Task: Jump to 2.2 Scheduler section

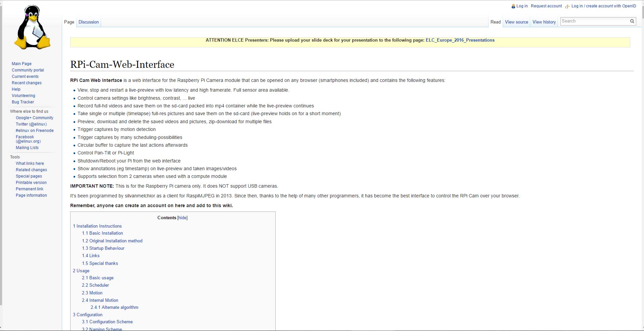Action: 95,285
